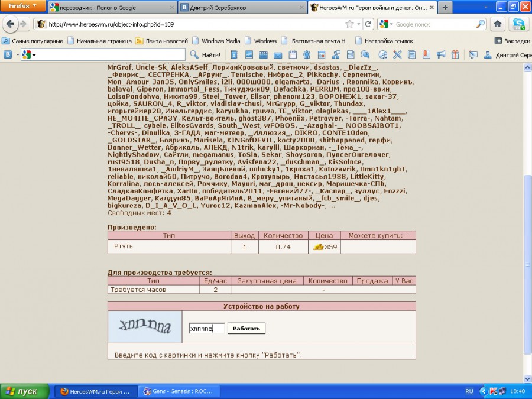This screenshot has width=532, height=399.
Task: Open the new tab with plus button
Action: click(444, 8)
